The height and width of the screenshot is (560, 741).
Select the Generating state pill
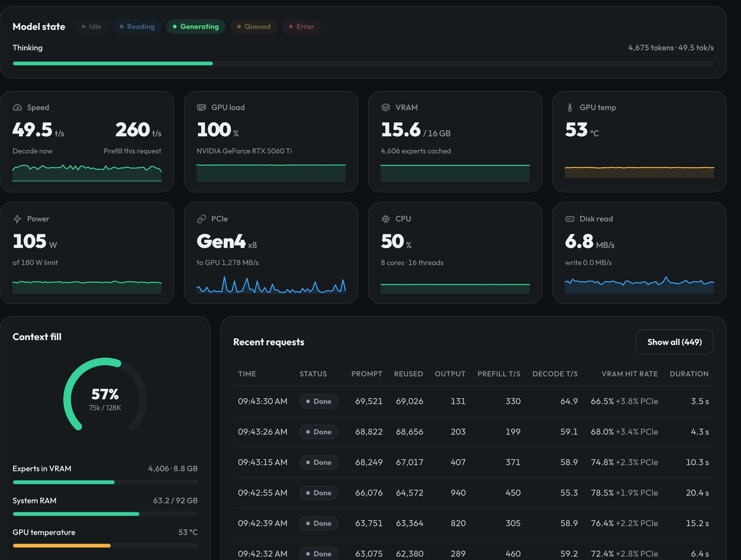click(196, 27)
